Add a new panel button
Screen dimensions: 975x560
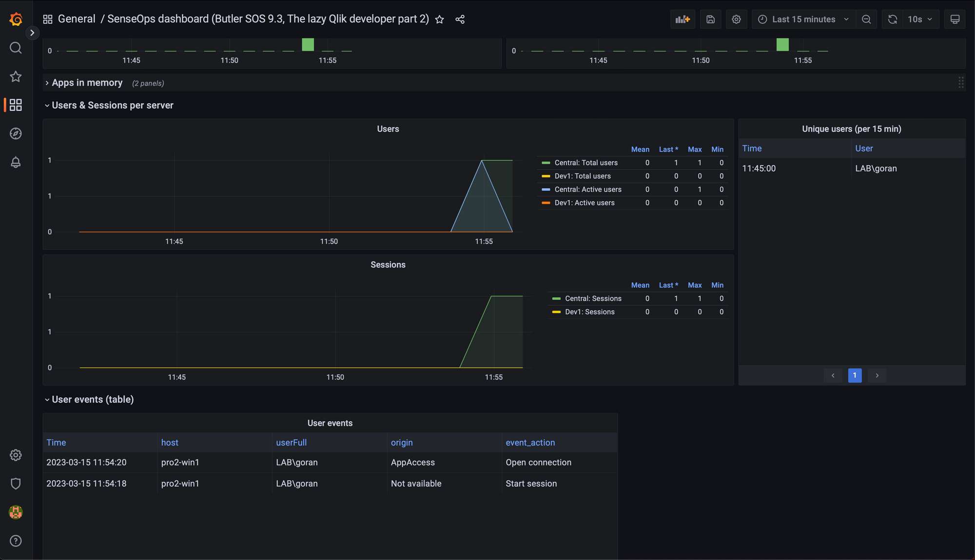682,19
